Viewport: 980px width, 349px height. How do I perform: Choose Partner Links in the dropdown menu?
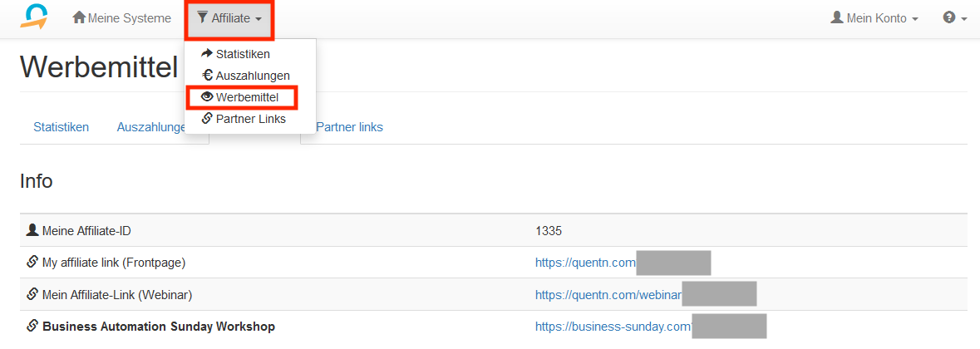(x=250, y=119)
